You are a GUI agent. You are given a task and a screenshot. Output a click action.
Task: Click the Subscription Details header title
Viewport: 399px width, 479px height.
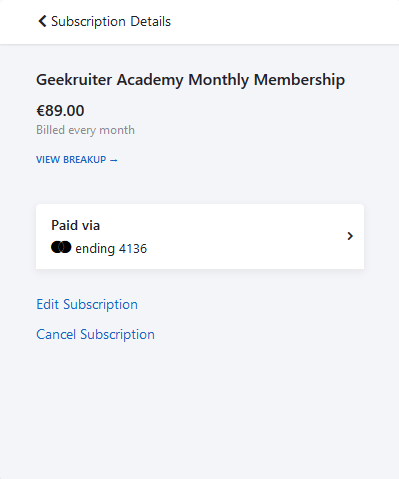coord(111,21)
